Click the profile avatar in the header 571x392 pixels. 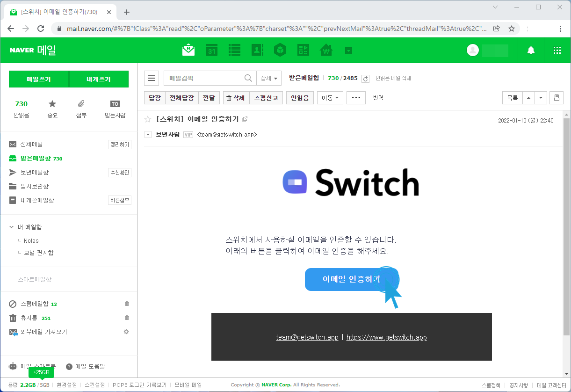pyautogui.click(x=473, y=50)
